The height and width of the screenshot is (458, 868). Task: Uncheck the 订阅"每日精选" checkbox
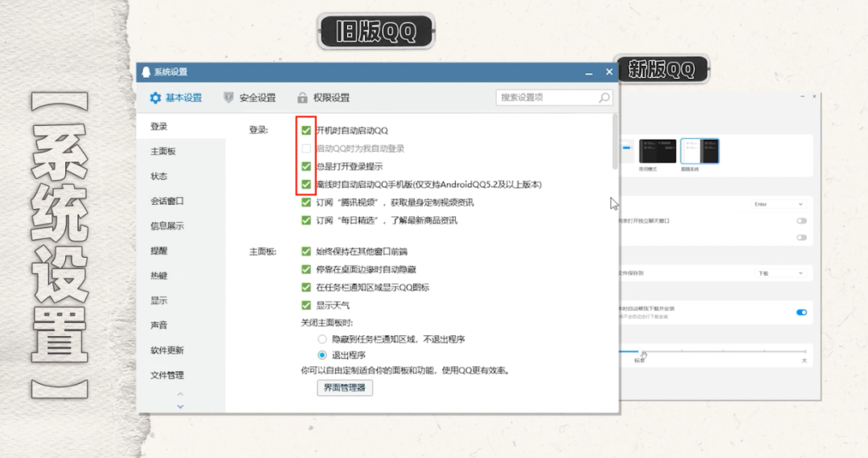tap(306, 220)
